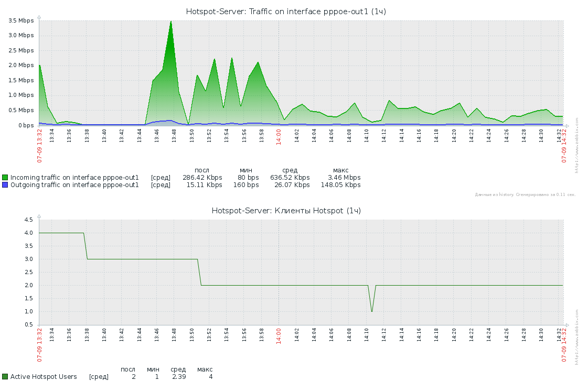The height and width of the screenshot is (381, 588).
Task: Click the '[сред]' tag beside Active Hotspot Users
Action: click(99, 376)
